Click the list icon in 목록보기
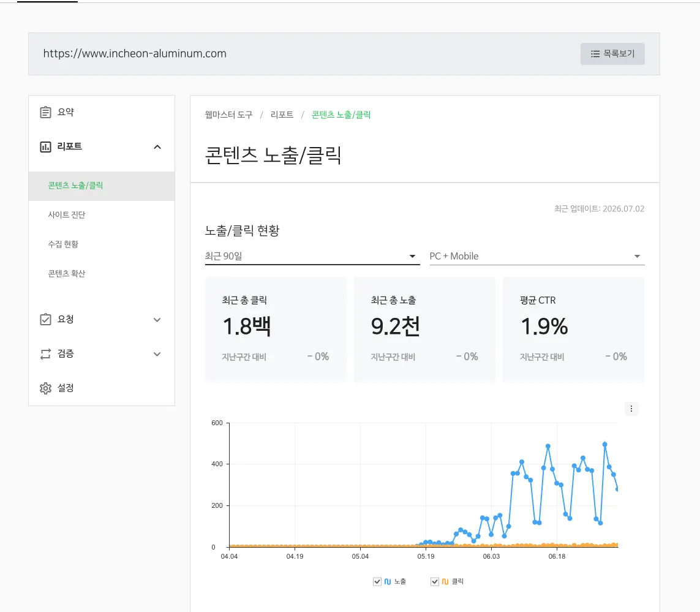Viewport: 700px width, 612px height. [595, 54]
